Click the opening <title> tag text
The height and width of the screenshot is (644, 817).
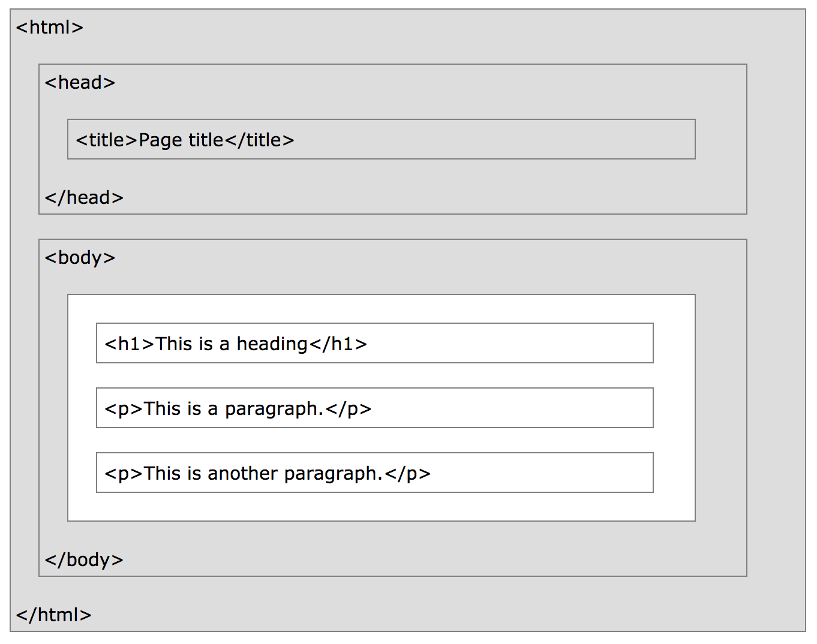tap(107, 140)
